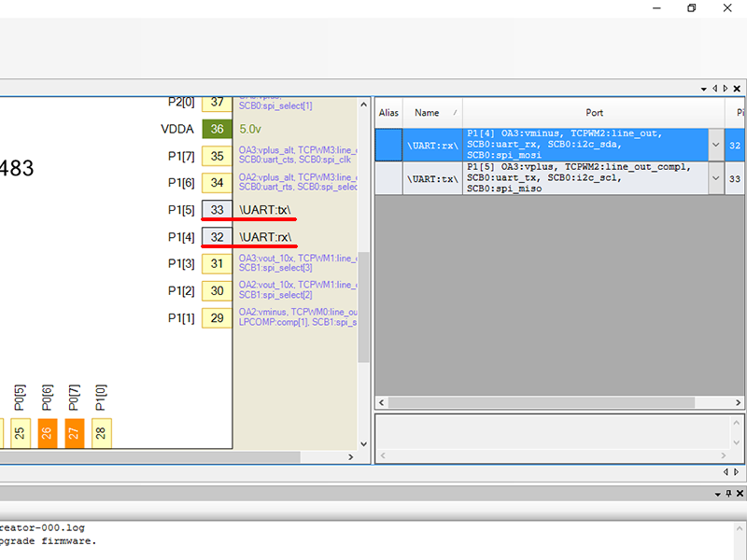The height and width of the screenshot is (560, 747).
Task: Select pin 25 box for P0[5]
Action: (x=19, y=433)
